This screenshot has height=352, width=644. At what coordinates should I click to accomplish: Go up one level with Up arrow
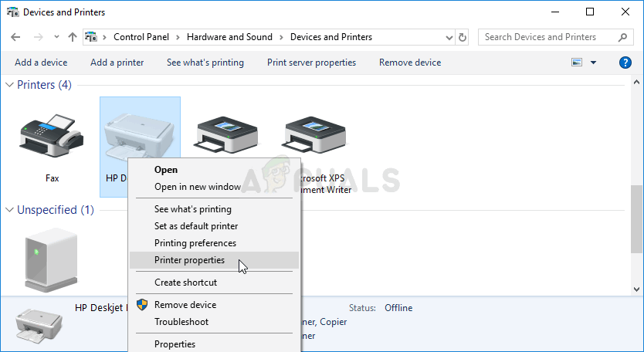(73, 37)
